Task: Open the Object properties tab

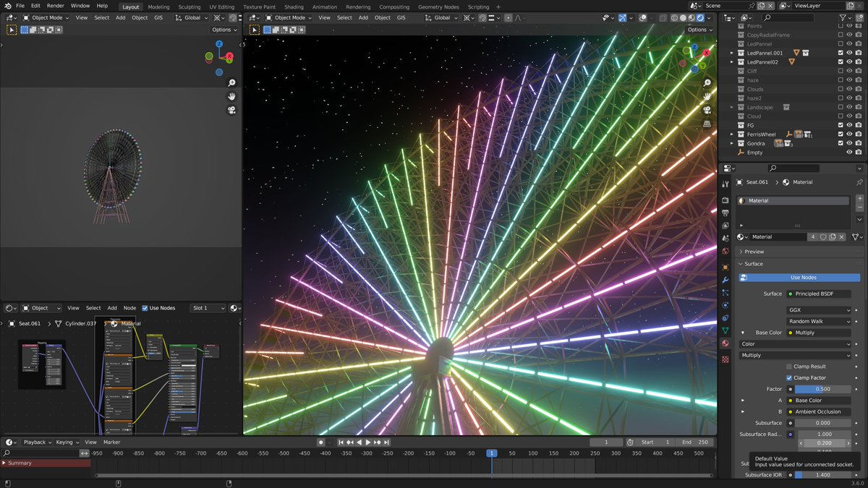Action: tap(725, 267)
